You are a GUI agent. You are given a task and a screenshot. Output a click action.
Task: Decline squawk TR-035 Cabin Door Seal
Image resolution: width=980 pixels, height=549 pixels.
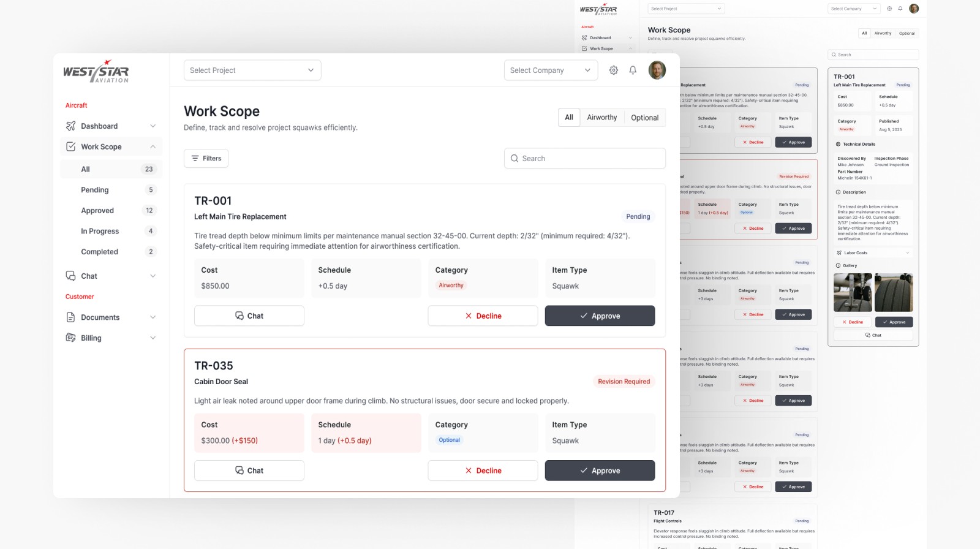pyautogui.click(x=483, y=471)
